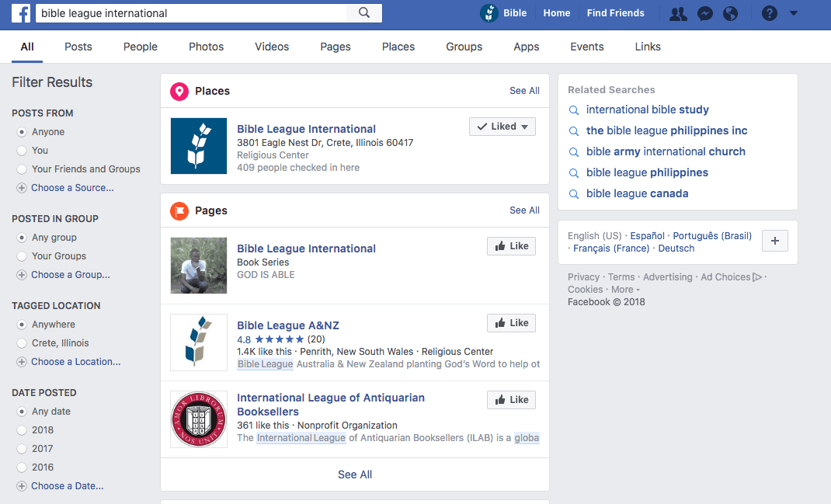Open the Bible profile avatar
This screenshot has width=831, height=504.
(489, 12)
